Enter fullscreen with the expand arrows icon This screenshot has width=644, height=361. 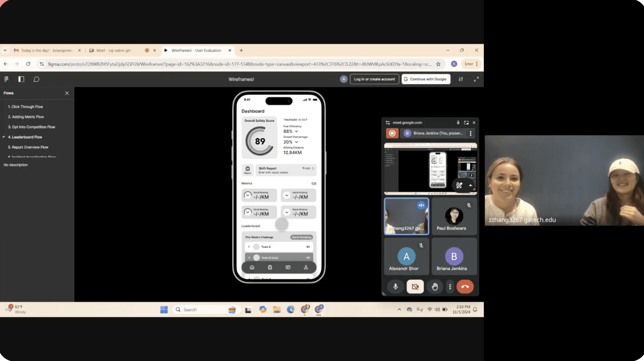click(476, 79)
